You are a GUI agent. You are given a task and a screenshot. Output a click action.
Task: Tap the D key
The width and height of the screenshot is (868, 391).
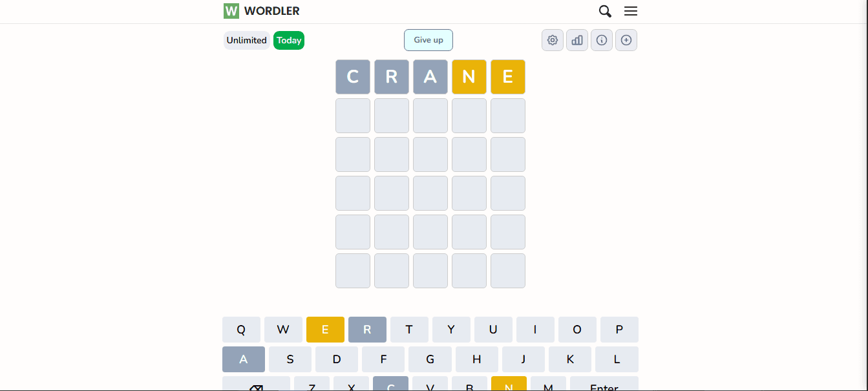tap(337, 359)
